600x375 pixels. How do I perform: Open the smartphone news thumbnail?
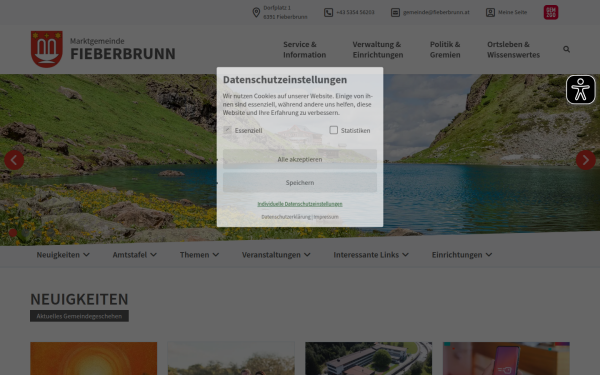[x=506, y=359]
